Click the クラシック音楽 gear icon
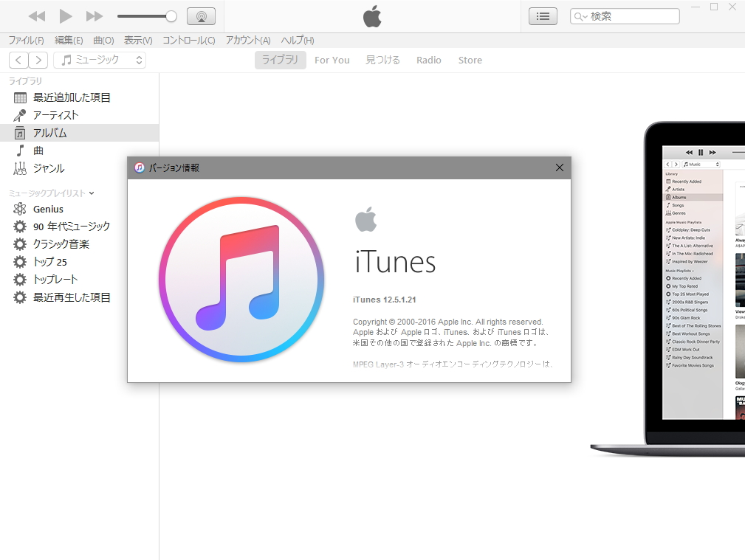 pos(20,244)
